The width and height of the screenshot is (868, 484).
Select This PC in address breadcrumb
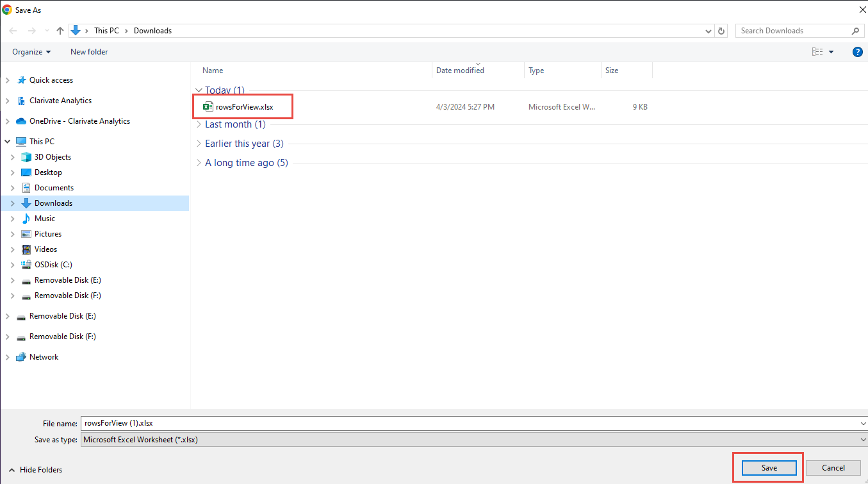106,31
